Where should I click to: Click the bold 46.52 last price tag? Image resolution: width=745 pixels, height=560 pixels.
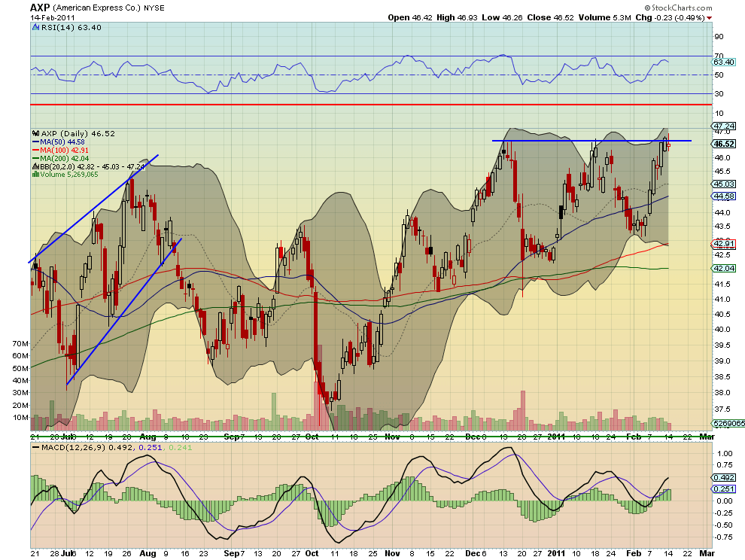click(724, 144)
